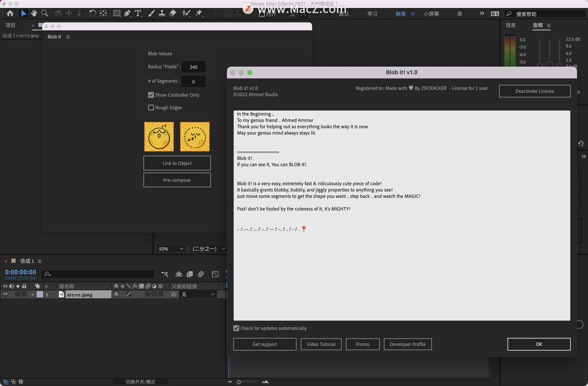The width and height of the screenshot is (588, 386).
Task: Select the Eraser tool
Action: click(x=173, y=13)
